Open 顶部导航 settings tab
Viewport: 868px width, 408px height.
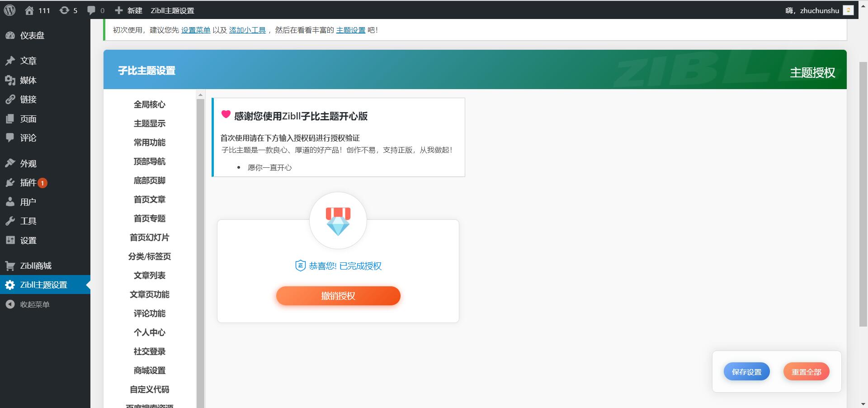[150, 161]
